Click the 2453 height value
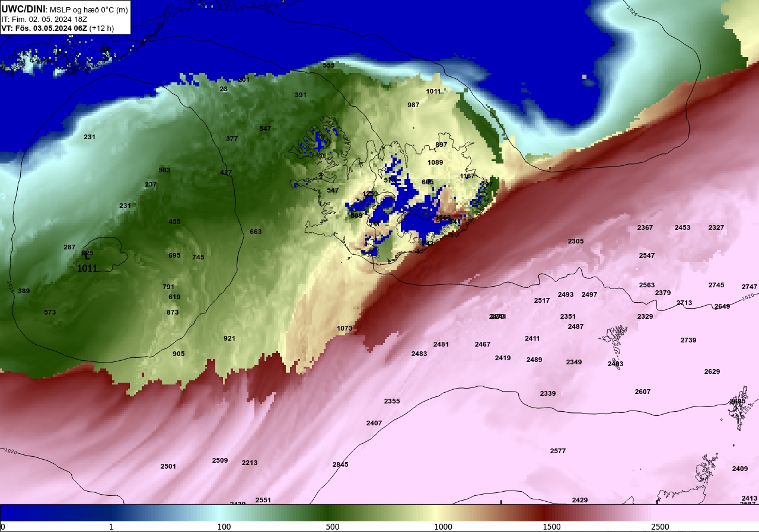Screen dimensions: 759x532 click(x=683, y=227)
